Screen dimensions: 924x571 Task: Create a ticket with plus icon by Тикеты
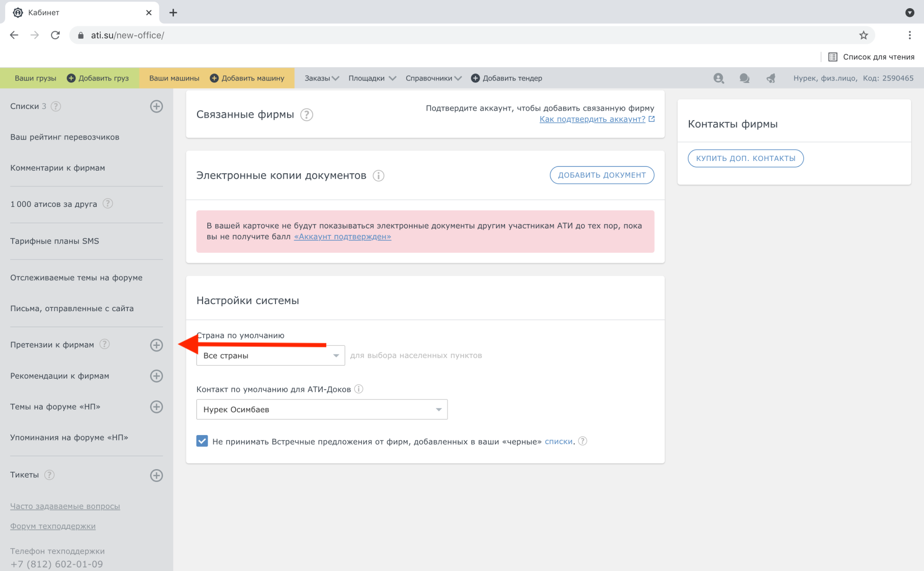coord(156,475)
